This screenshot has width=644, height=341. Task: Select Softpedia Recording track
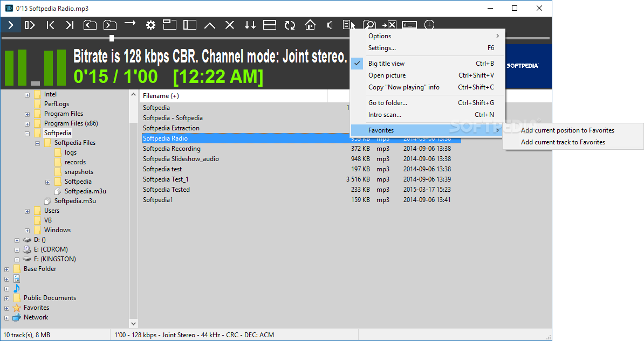172,149
